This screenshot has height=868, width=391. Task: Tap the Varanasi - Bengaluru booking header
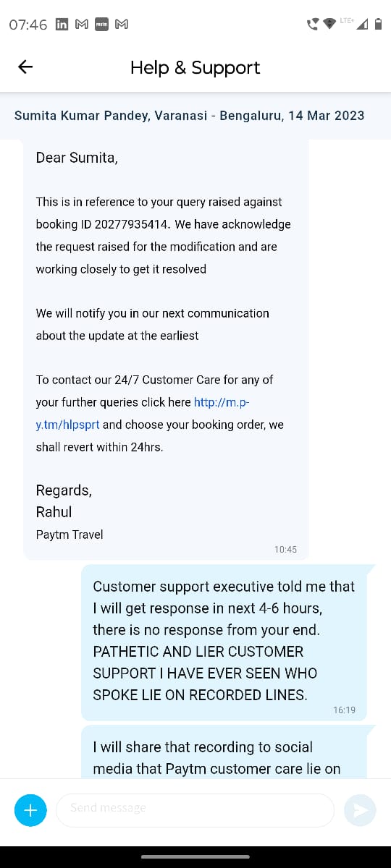tap(190, 115)
